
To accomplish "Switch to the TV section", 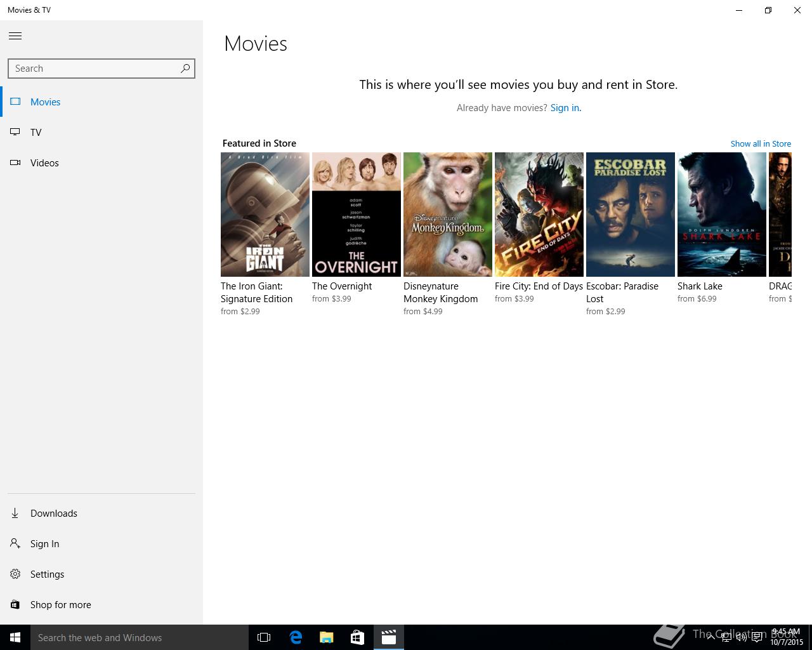I will [36, 132].
